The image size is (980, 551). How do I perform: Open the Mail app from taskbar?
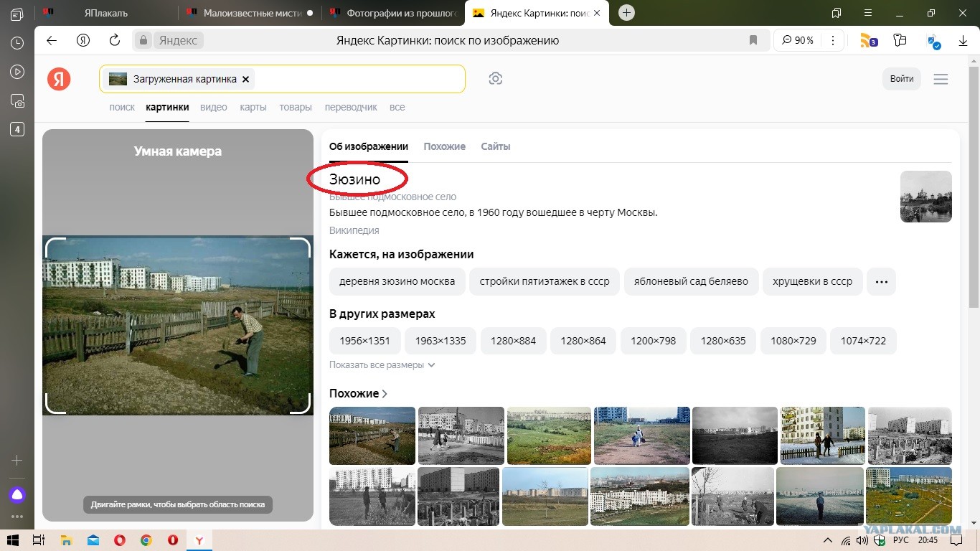point(93,540)
